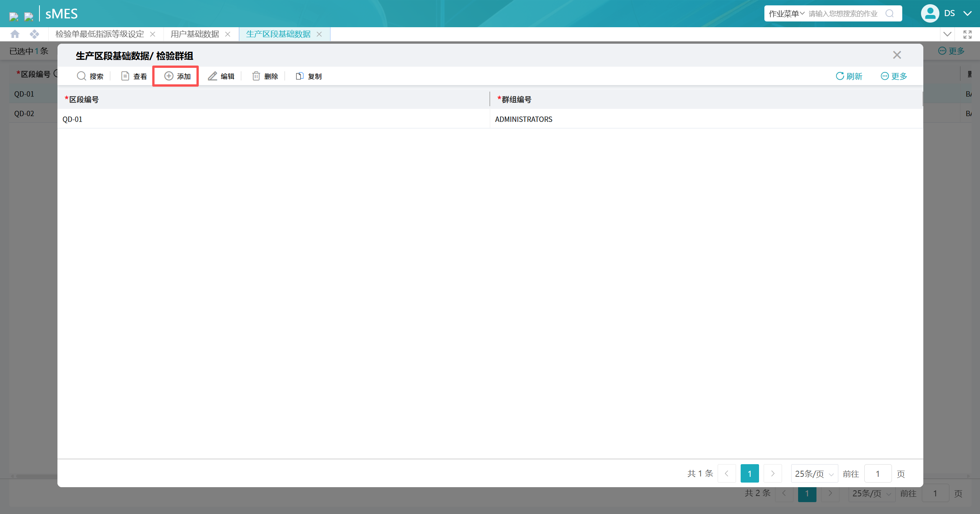This screenshot has height=514, width=980.
Task: Copy the record with the 复制 icon
Action: pos(299,76)
